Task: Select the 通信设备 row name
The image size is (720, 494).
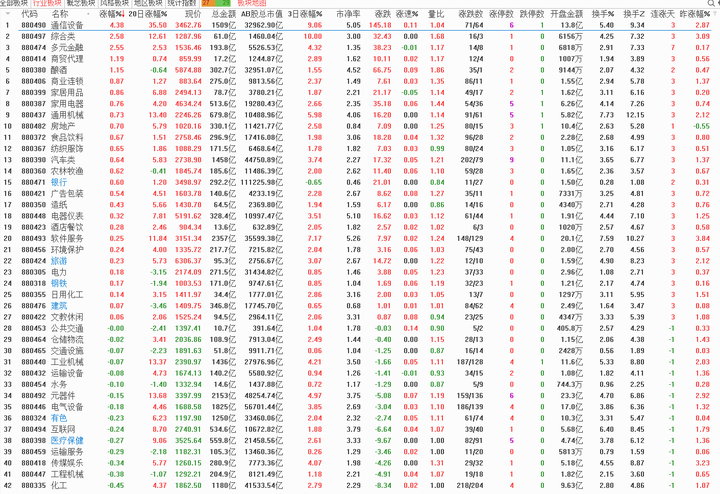Action: coord(67,25)
